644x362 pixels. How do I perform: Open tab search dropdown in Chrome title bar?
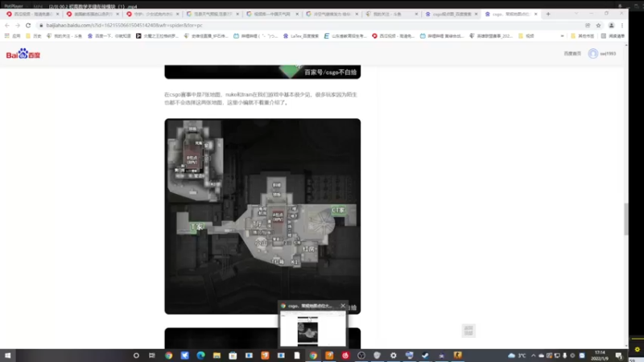coord(576,14)
